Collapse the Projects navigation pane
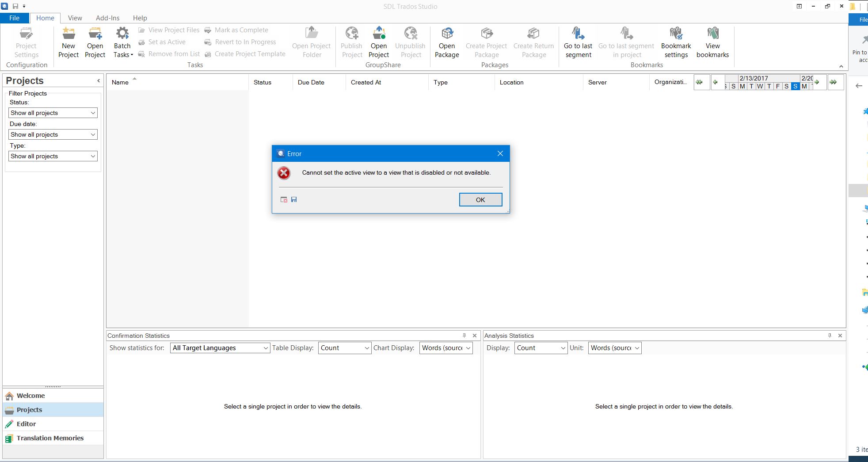Screen dimensions: 868x462 click(x=99, y=80)
